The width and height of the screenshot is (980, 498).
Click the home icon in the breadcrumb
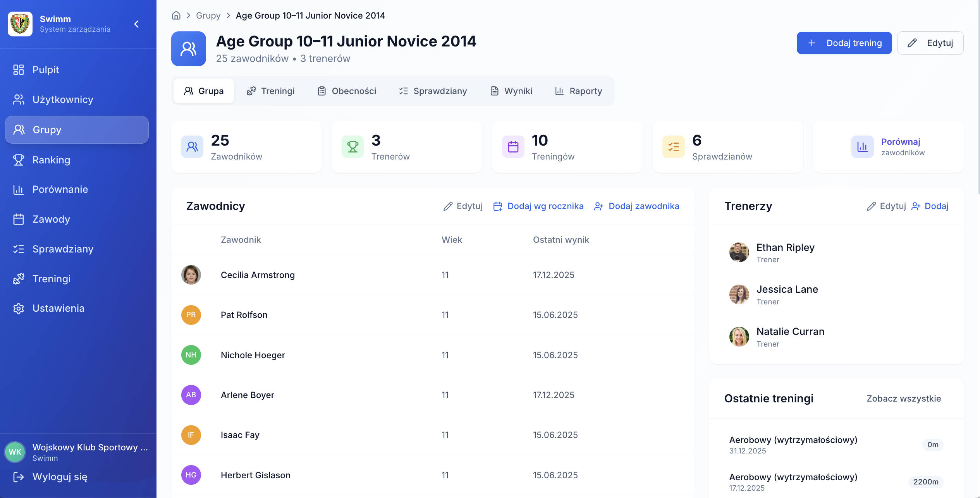[176, 15]
